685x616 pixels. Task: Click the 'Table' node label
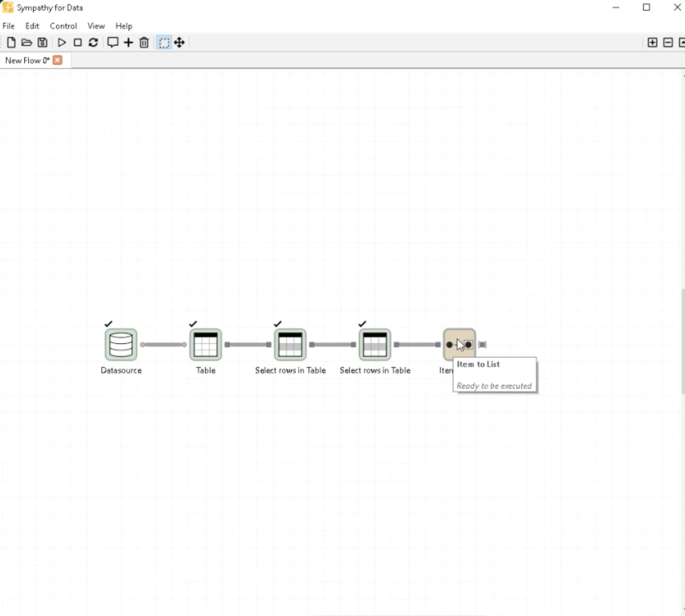pos(206,370)
